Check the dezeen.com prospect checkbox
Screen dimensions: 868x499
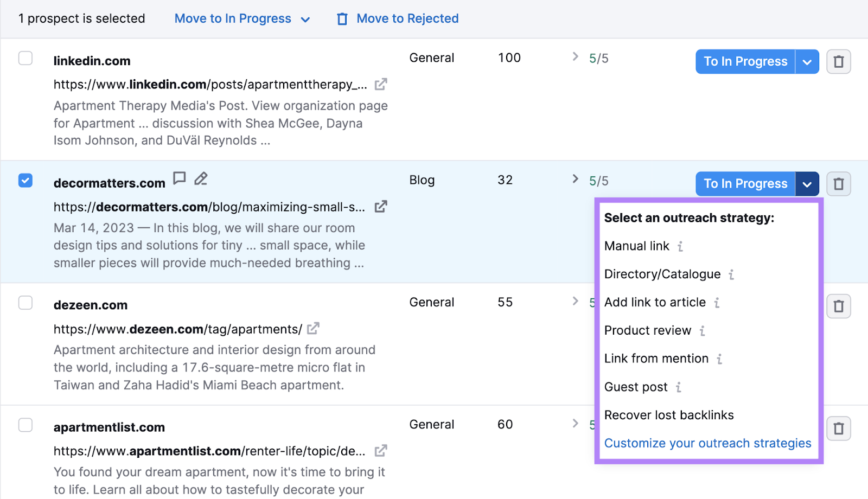pyautogui.click(x=25, y=302)
